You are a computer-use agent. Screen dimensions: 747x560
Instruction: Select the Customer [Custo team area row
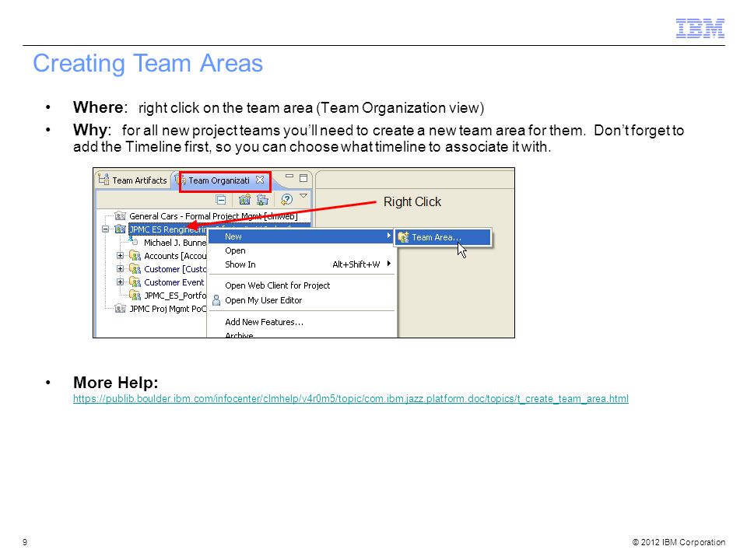pos(175,270)
